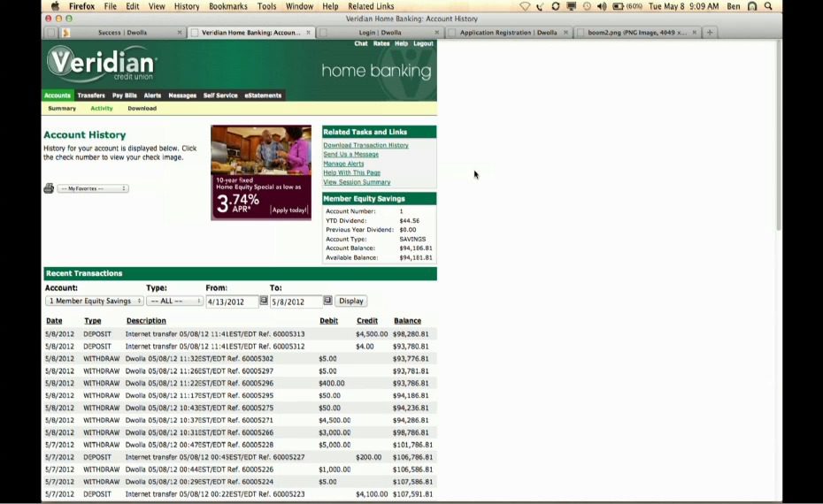Open the Firefox File menu
The image size is (823, 504).
click(x=111, y=6)
